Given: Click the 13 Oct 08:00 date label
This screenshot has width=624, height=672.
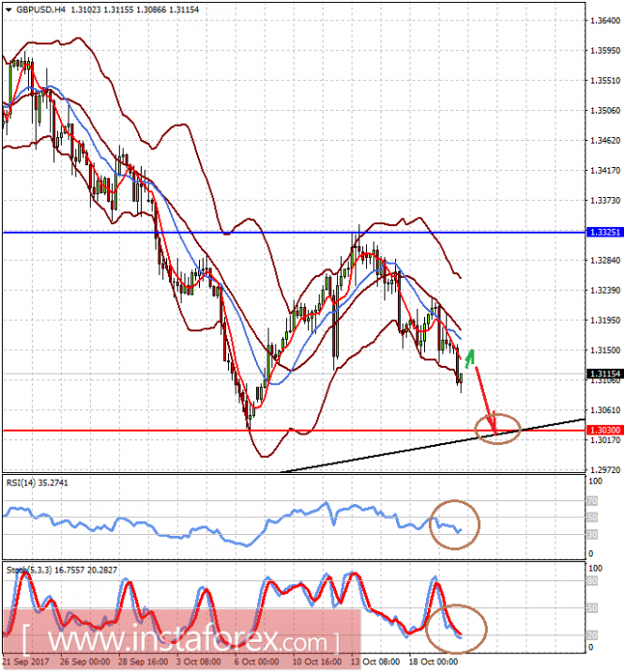Looking at the screenshot, I should tap(375, 662).
